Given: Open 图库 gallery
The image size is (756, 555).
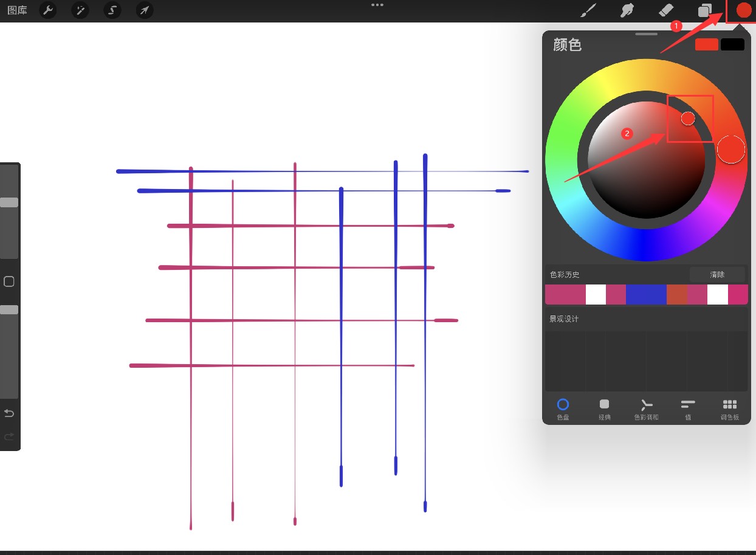Looking at the screenshot, I should click(x=17, y=10).
